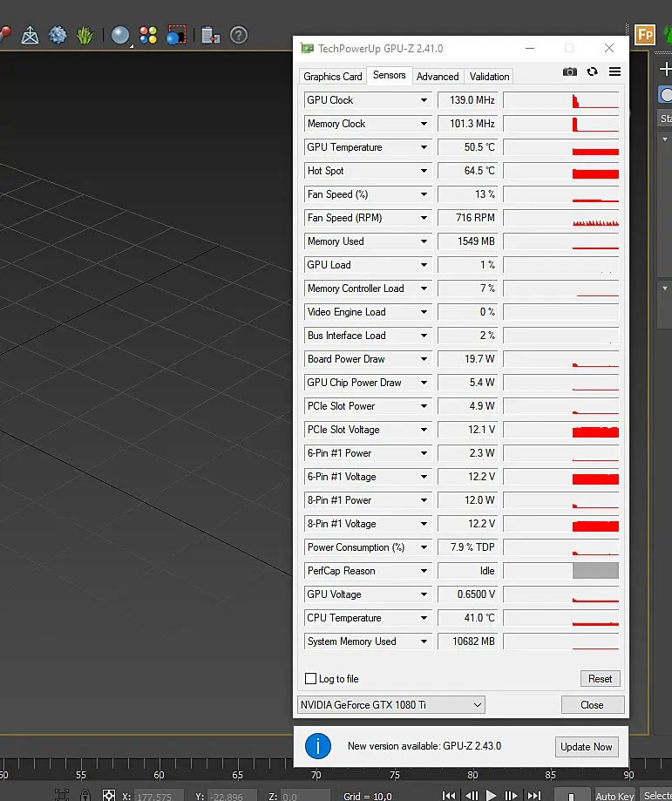Go to start frame playback button
Screen dimensions: 672x801
449,796
